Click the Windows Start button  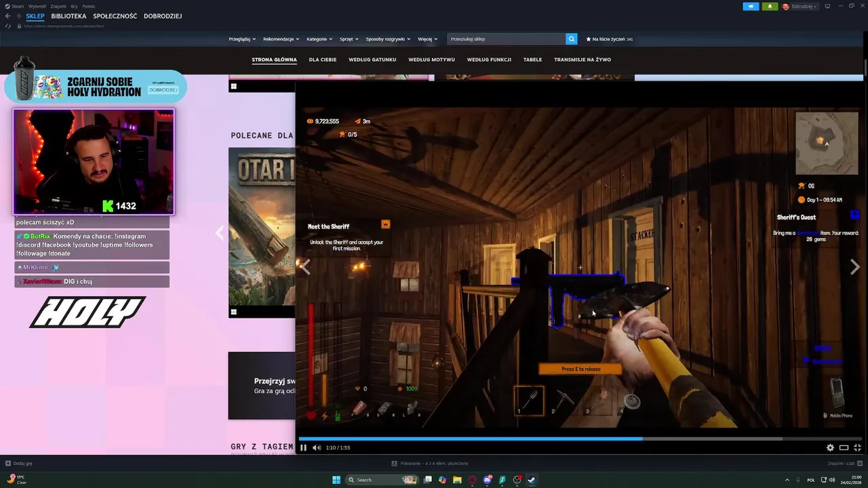click(x=336, y=480)
